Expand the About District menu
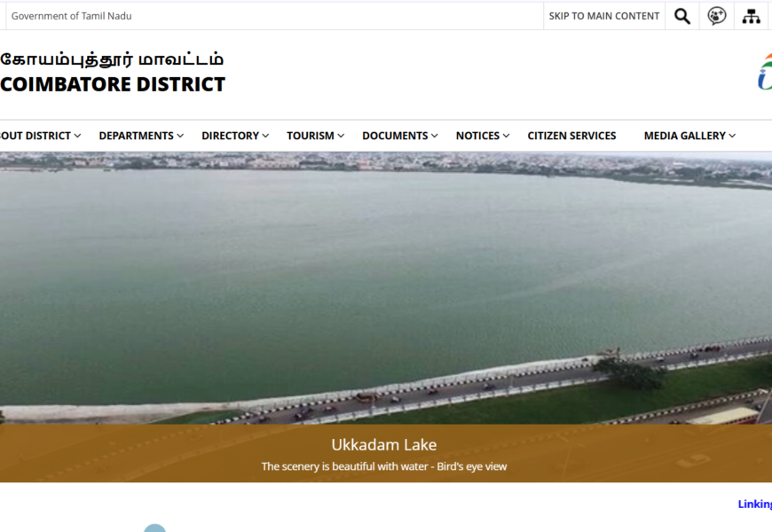This screenshot has height=532, width=772. (40, 136)
